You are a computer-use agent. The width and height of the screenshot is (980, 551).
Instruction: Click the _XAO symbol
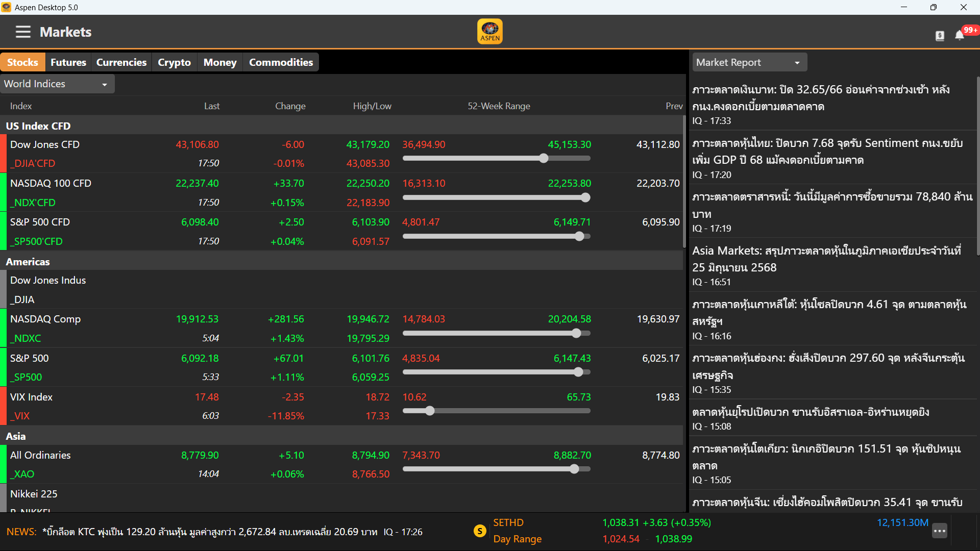tap(22, 474)
